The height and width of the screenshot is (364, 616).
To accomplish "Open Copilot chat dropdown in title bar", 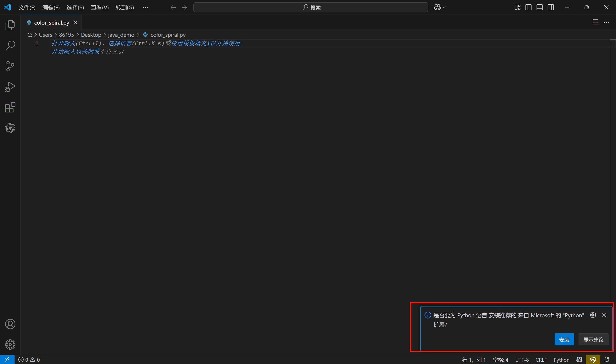I will pos(444,7).
